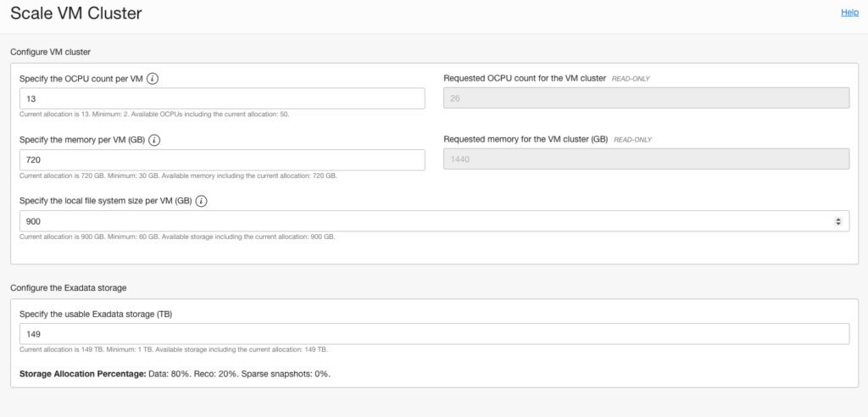Click the Exadata storage allocation hint text
The width and height of the screenshot is (868, 417).
click(x=173, y=349)
